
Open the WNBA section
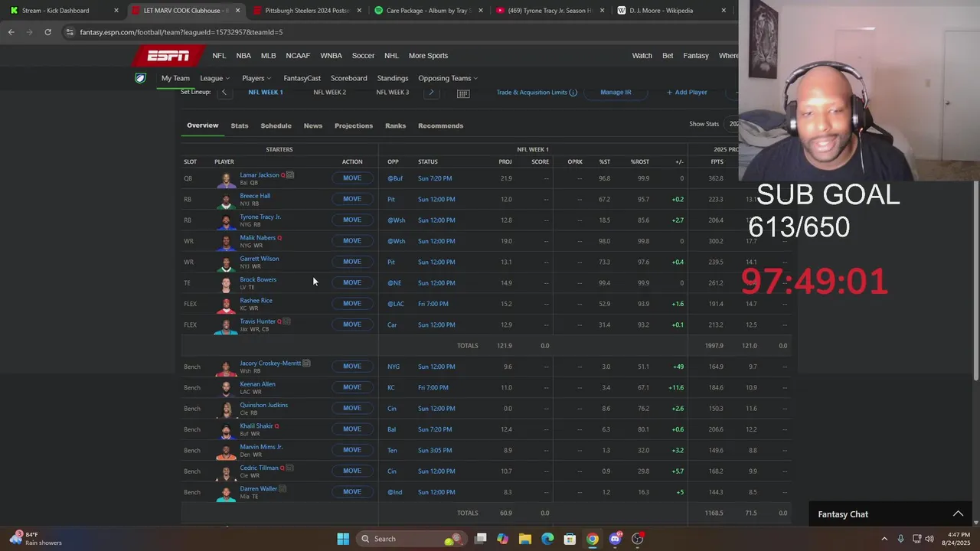pyautogui.click(x=331, y=56)
